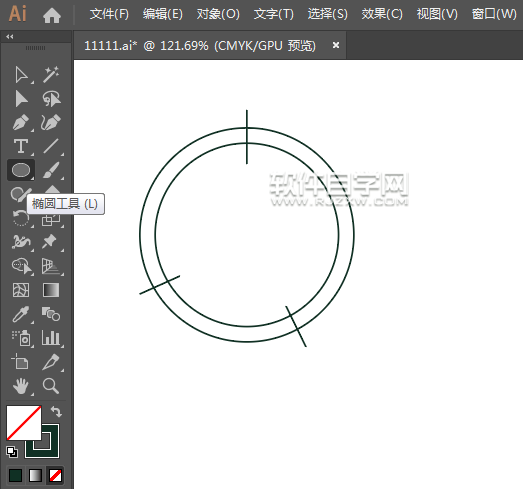
Task: Open the 对象(O) menu
Action: [x=218, y=14]
